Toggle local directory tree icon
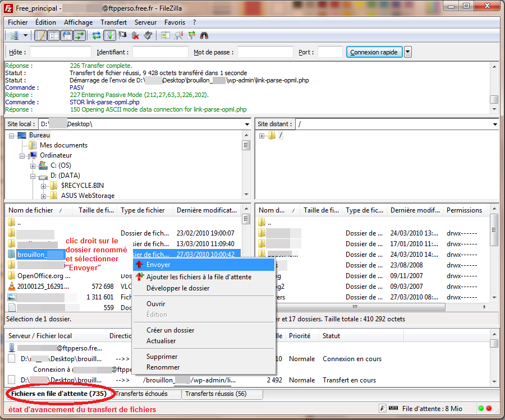The image size is (505, 420). click(54, 35)
